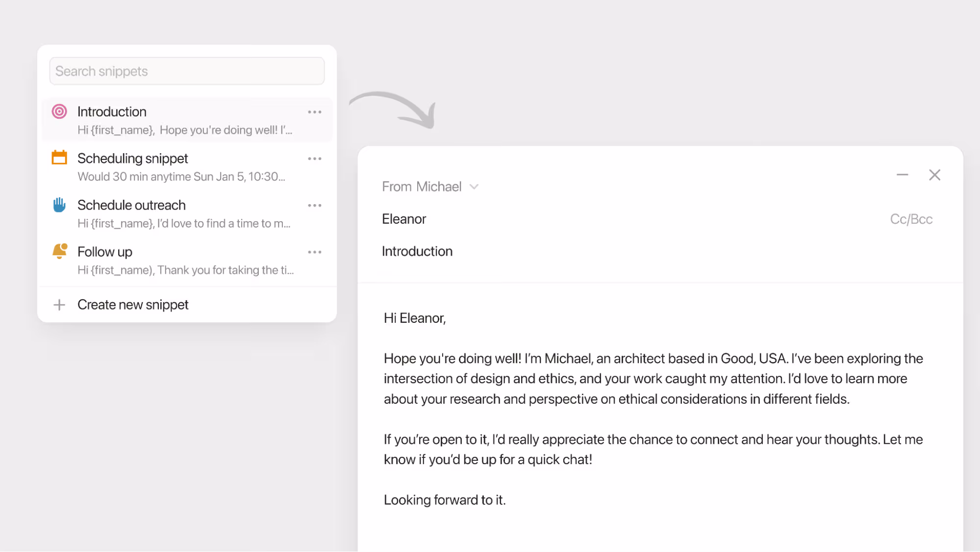Click the plus icon next to Create new snippet
Screen dimensions: 980x552
click(x=59, y=305)
